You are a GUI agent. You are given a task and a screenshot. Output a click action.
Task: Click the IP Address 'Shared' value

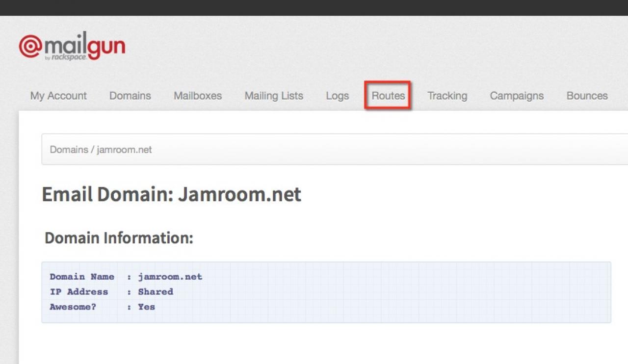coord(155,292)
